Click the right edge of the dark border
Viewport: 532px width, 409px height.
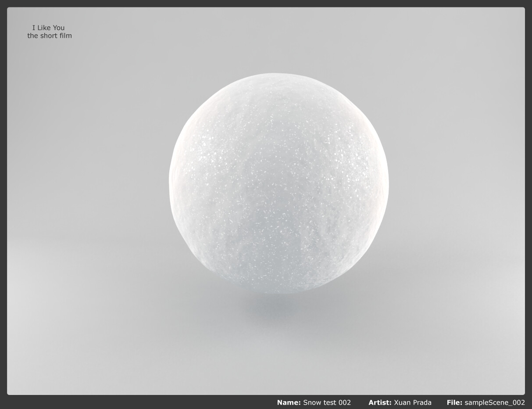tap(529, 197)
